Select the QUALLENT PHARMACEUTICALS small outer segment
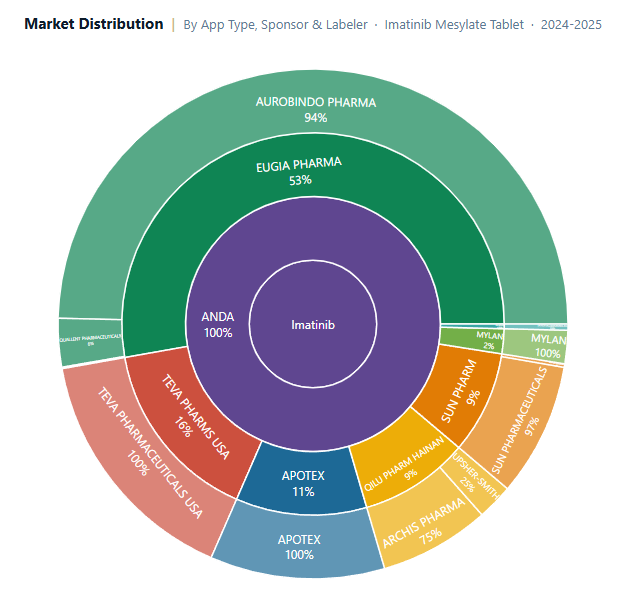The width and height of the screenshot is (618, 591). coord(91,341)
